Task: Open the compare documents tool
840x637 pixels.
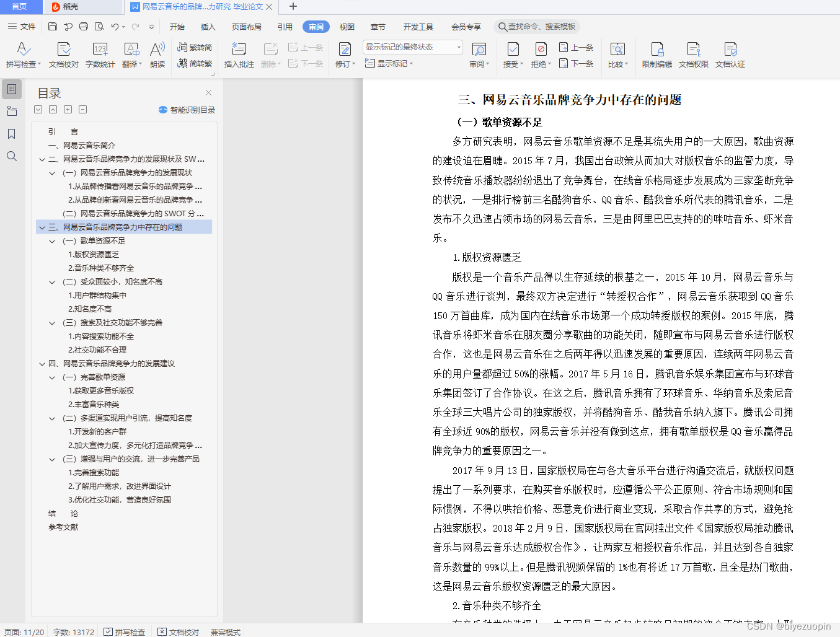Action: click(x=617, y=55)
